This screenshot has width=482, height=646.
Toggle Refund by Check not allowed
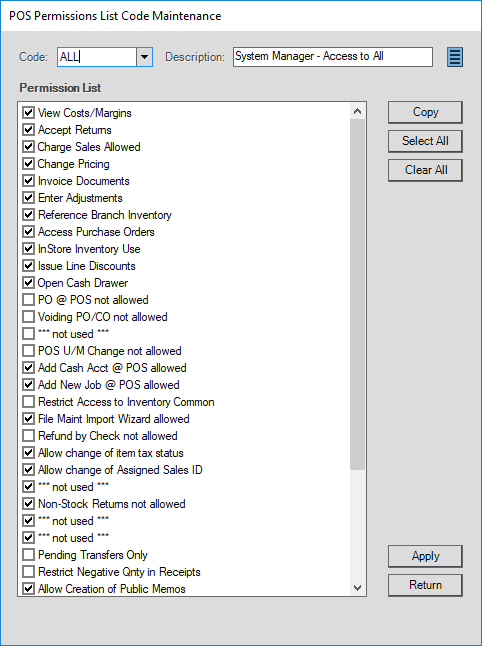[28, 435]
